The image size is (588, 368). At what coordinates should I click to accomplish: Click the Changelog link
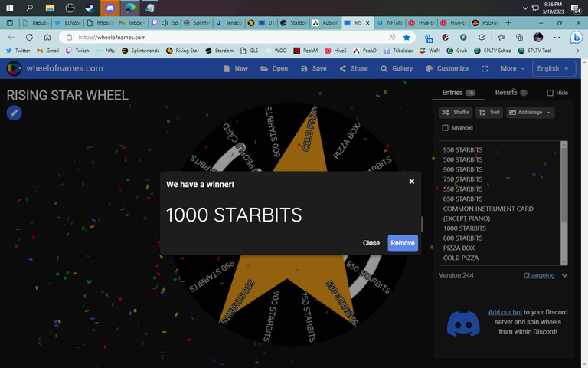[539, 275]
